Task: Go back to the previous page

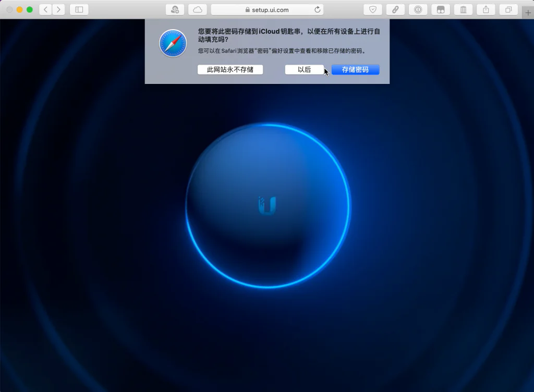Action: click(46, 9)
